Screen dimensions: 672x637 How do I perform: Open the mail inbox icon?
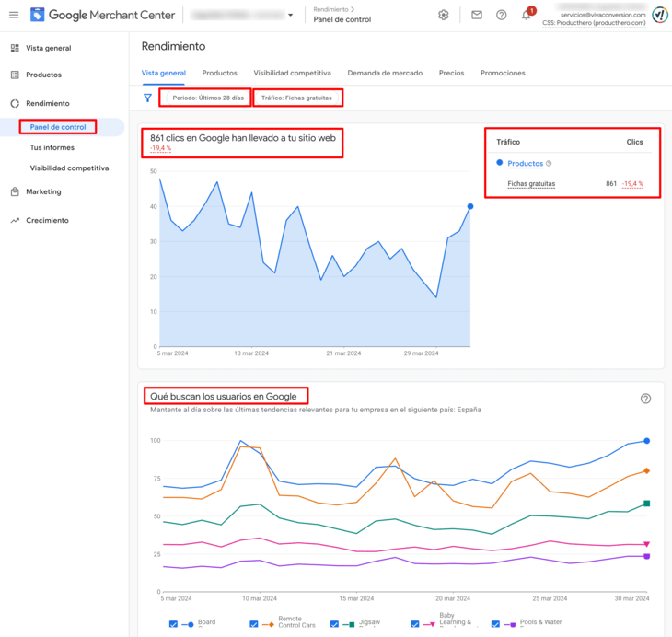click(477, 15)
